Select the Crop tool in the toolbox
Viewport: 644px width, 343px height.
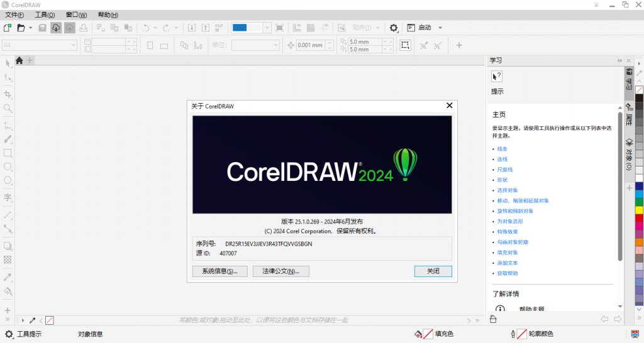pos(8,94)
